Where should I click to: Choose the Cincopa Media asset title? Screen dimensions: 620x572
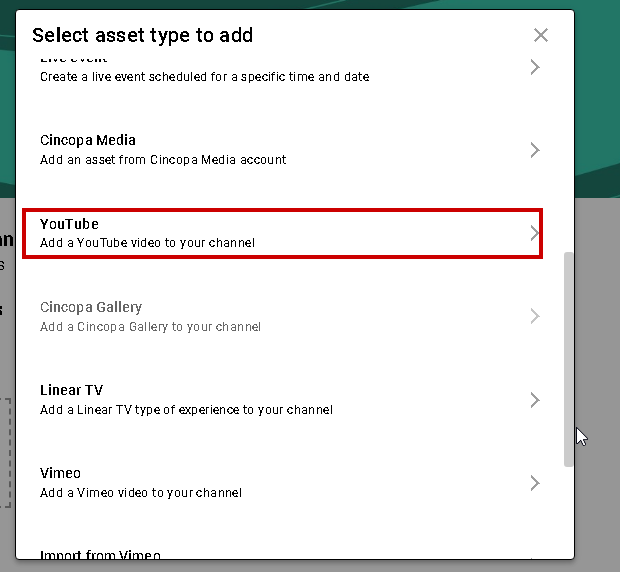point(88,141)
